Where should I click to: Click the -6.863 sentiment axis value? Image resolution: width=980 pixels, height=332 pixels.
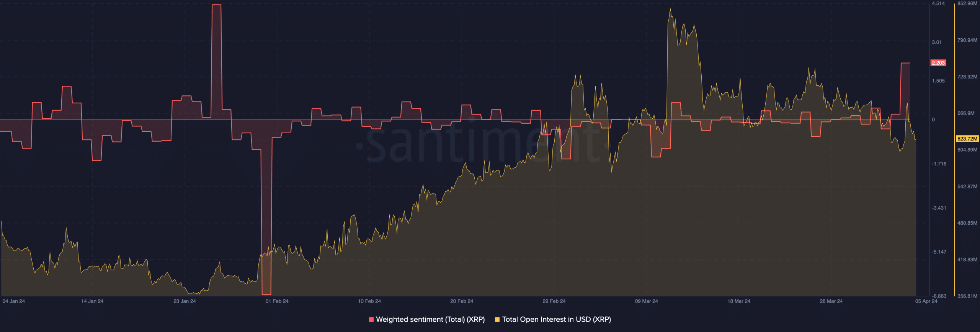939,296
